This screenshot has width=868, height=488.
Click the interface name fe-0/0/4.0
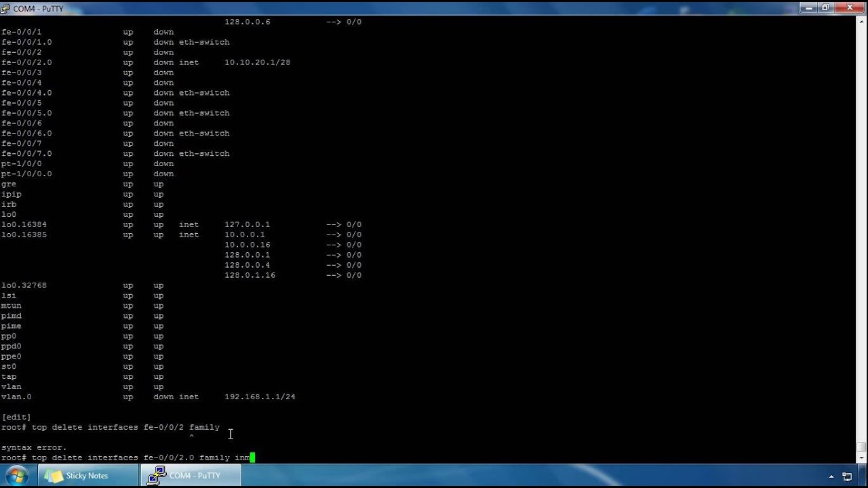[26, 93]
